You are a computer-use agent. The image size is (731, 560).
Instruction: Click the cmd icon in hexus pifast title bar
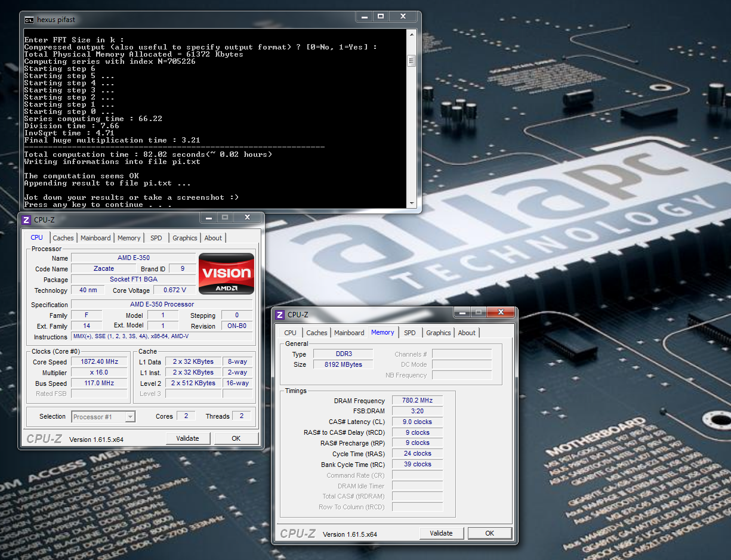pyautogui.click(x=29, y=20)
